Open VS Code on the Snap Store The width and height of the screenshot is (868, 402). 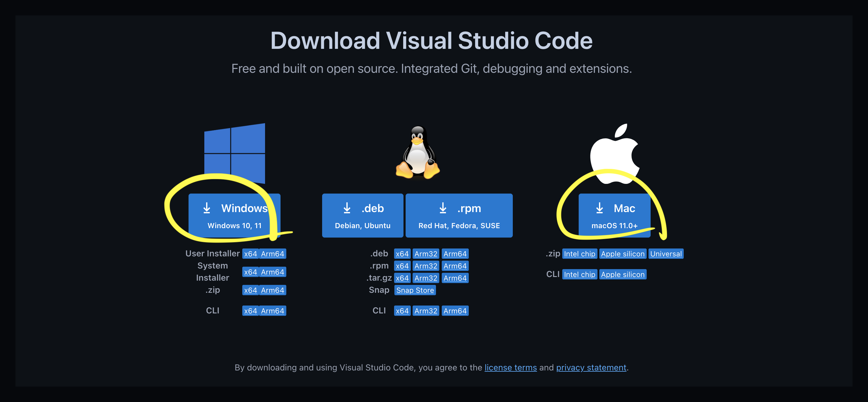coord(415,290)
